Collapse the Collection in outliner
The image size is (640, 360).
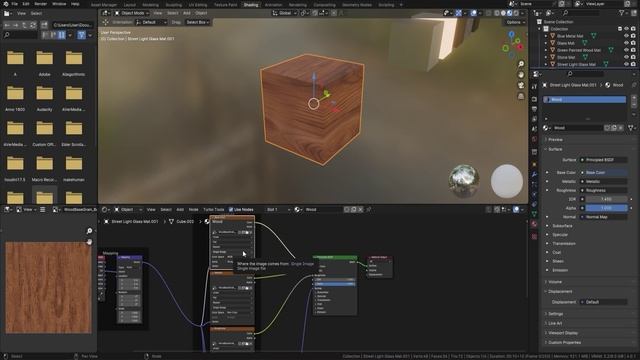(x=540, y=29)
